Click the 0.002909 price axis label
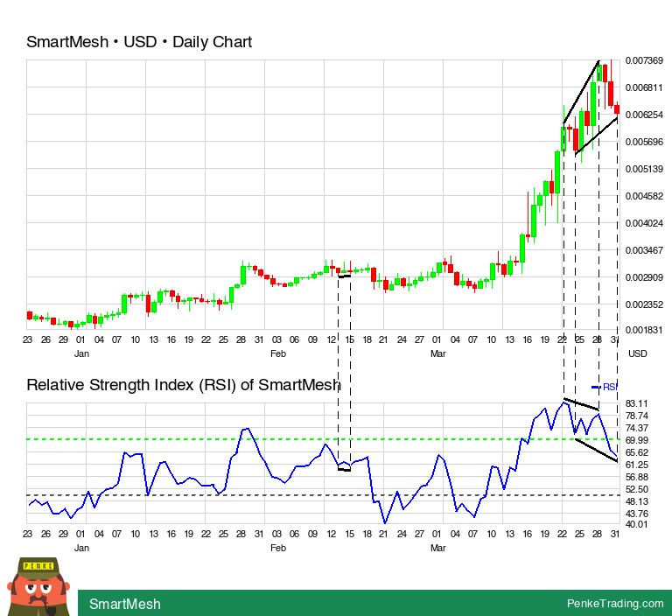Screen dimensions: 672x616 pos(644,277)
